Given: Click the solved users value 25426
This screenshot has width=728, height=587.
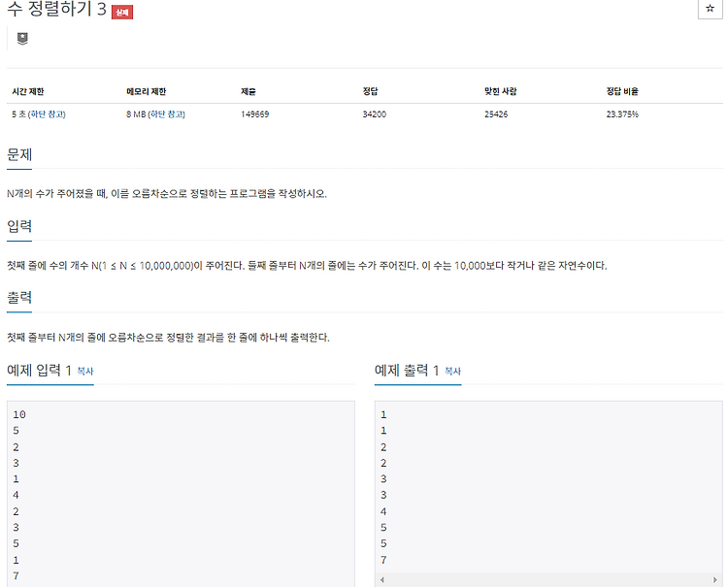Looking at the screenshot, I should [496, 114].
